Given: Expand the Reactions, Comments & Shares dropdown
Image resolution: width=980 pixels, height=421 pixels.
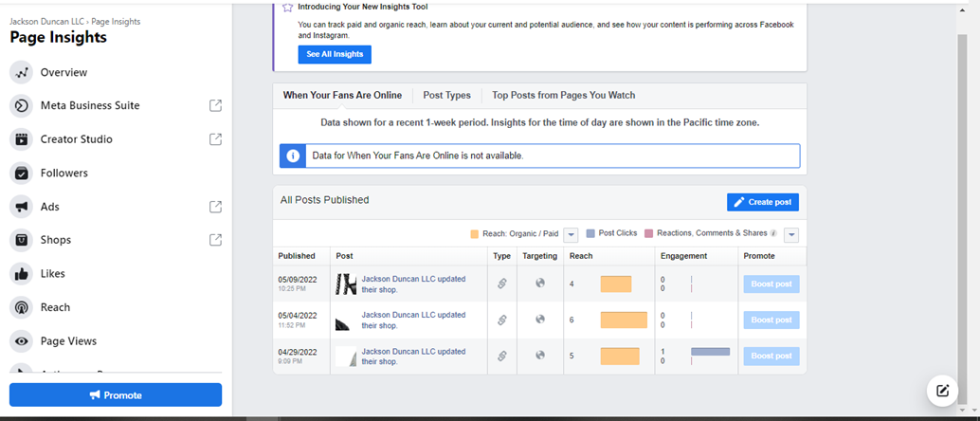Looking at the screenshot, I should click(x=791, y=234).
